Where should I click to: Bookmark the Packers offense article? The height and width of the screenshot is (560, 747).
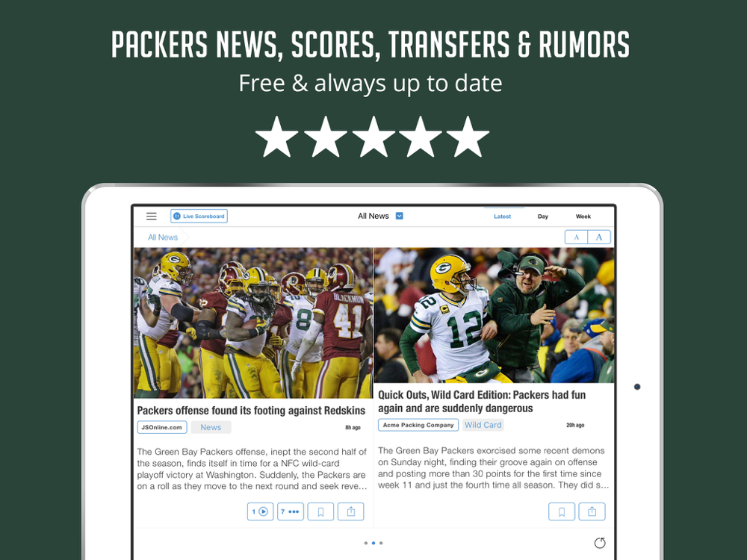320,511
